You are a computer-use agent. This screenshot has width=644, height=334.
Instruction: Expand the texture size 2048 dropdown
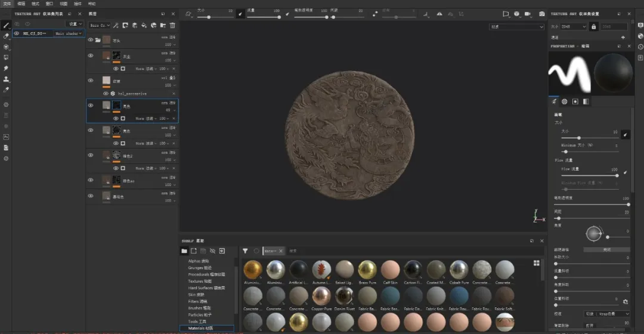pos(572,27)
